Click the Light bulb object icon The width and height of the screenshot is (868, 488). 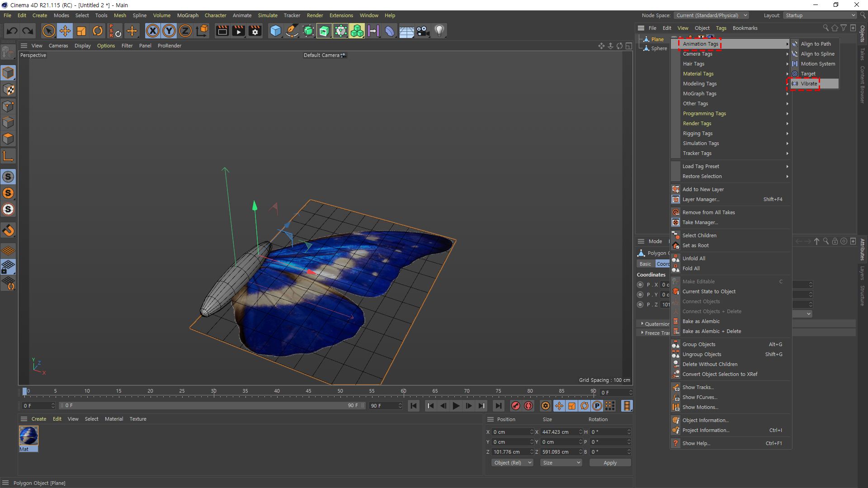439,31
